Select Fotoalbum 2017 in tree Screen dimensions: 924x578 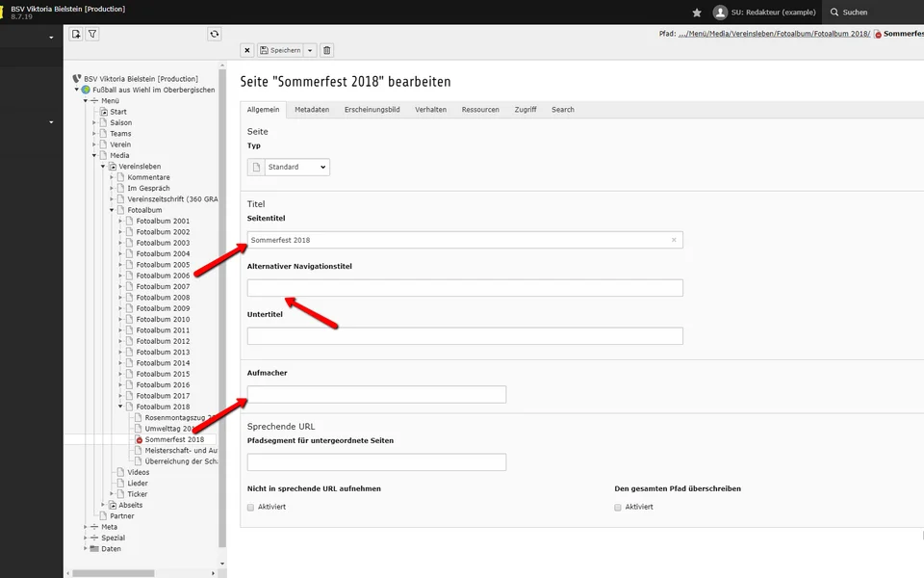[164, 396]
